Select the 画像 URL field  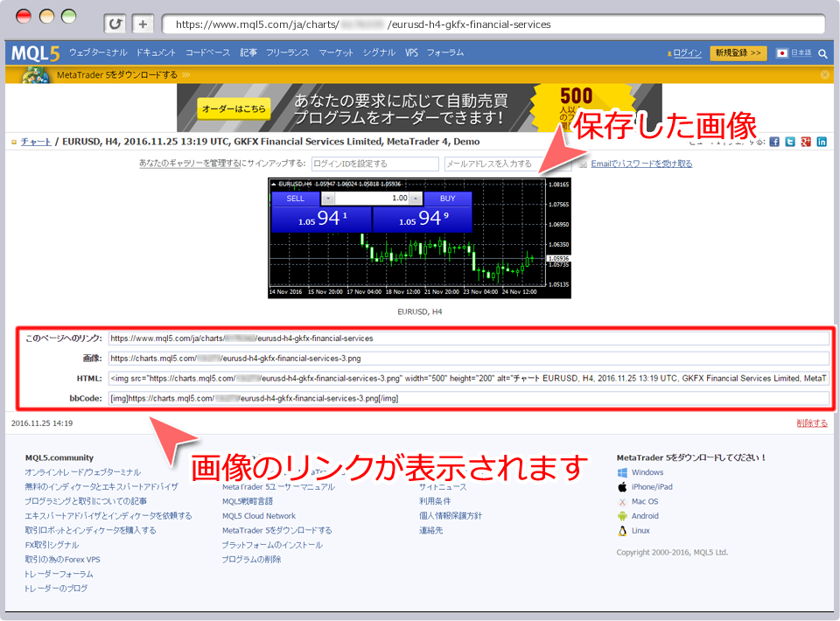tap(469, 358)
